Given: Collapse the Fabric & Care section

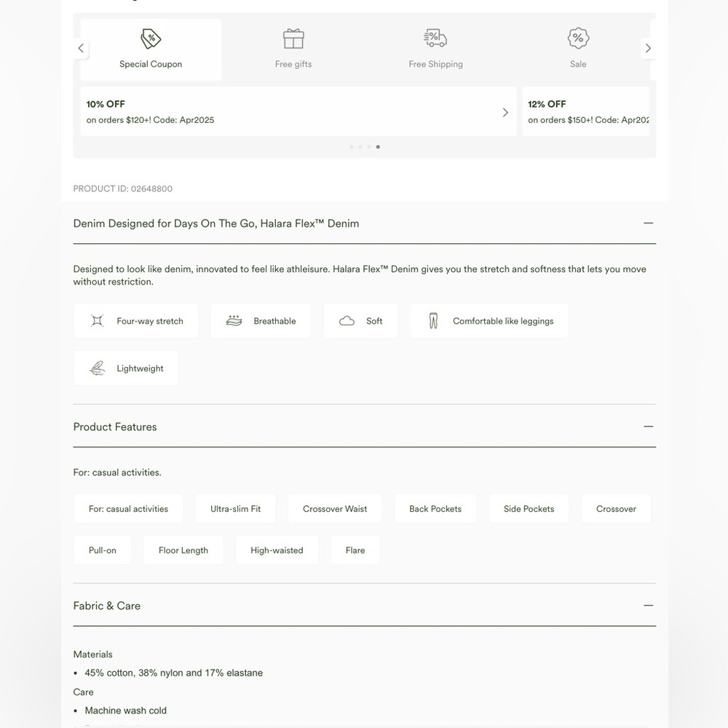Looking at the screenshot, I should coord(648,606).
